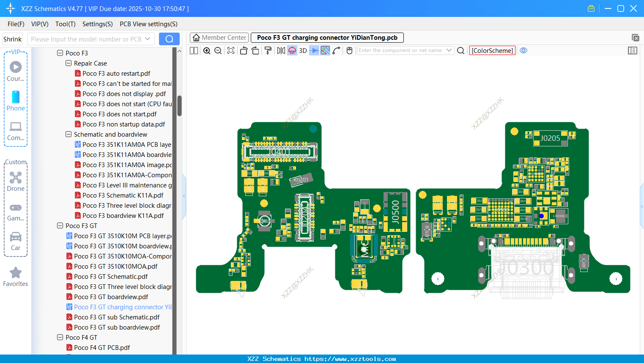
Task: Click the mirror flip board icon
Action: (x=281, y=51)
